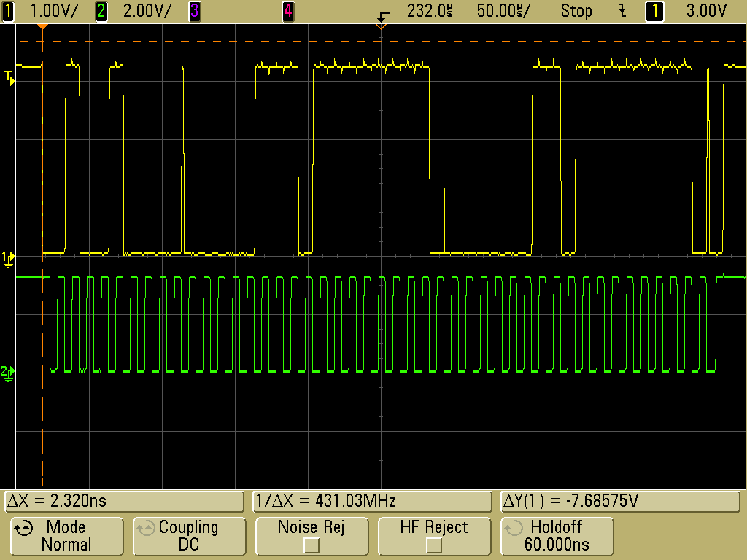Click the falling-edge trigger slope icon
The height and width of the screenshot is (560, 747).
[622, 10]
